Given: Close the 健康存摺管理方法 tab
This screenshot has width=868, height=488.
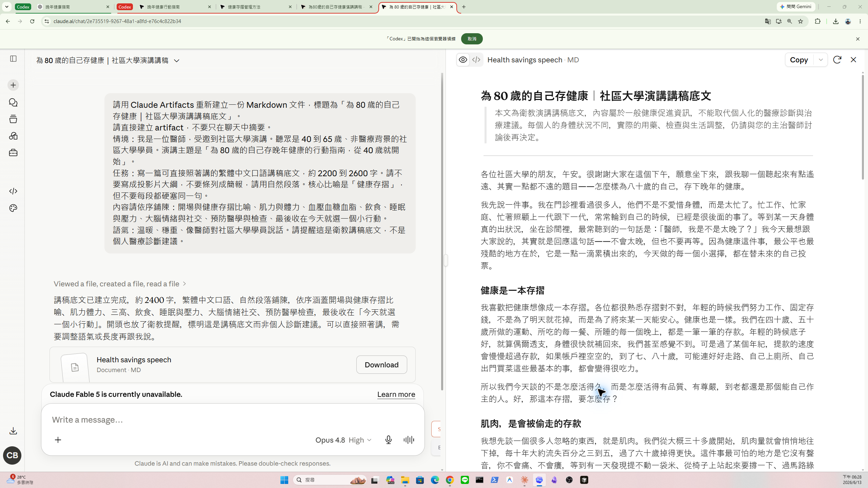Looking at the screenshot, I should 290,7.
